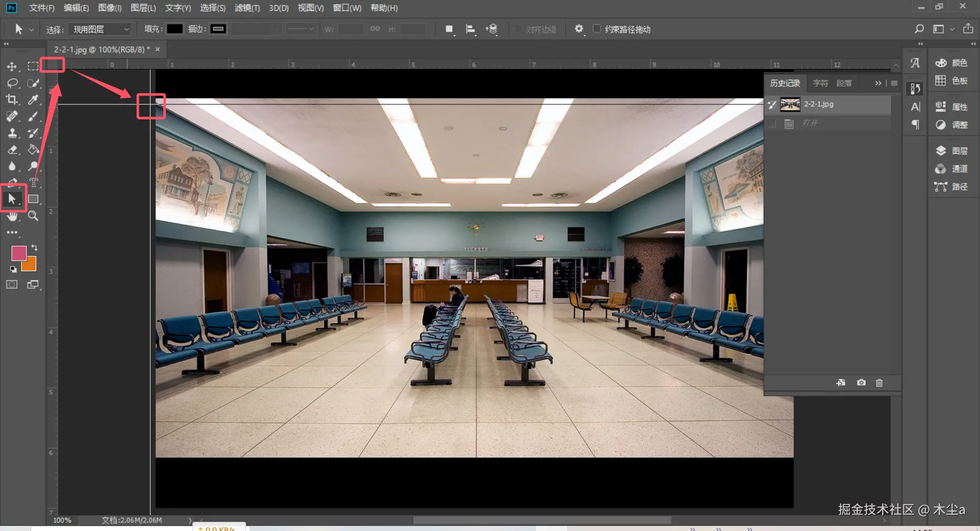Open the status bar document info arrow
The image size is (980, 531).
[x=190, y=520]
